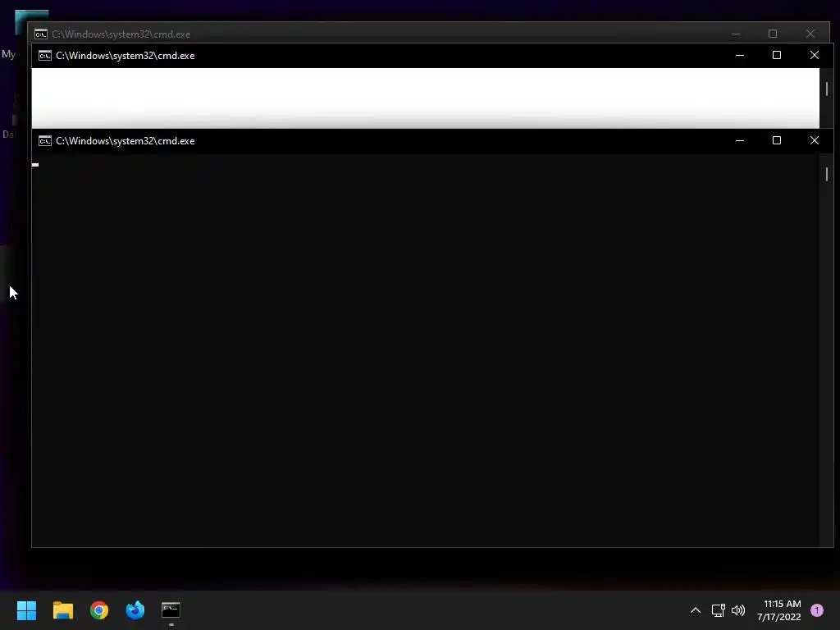Click inside the front console text area

(x=426, y=350)
